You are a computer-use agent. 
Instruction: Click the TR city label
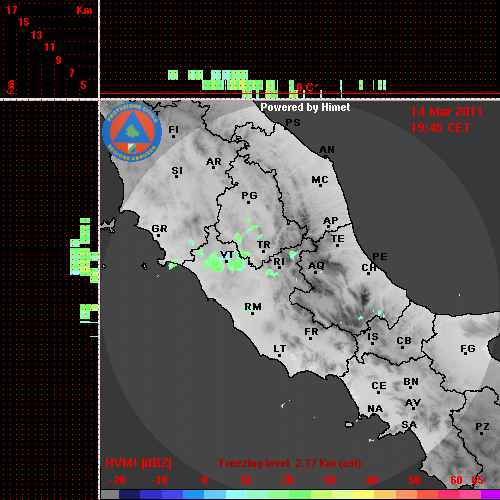click(x=264, y=245)
